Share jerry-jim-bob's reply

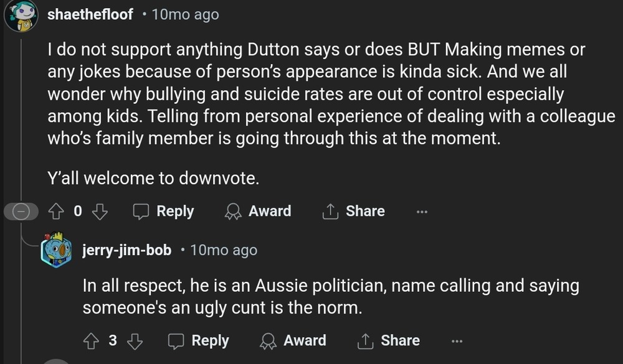388,341
